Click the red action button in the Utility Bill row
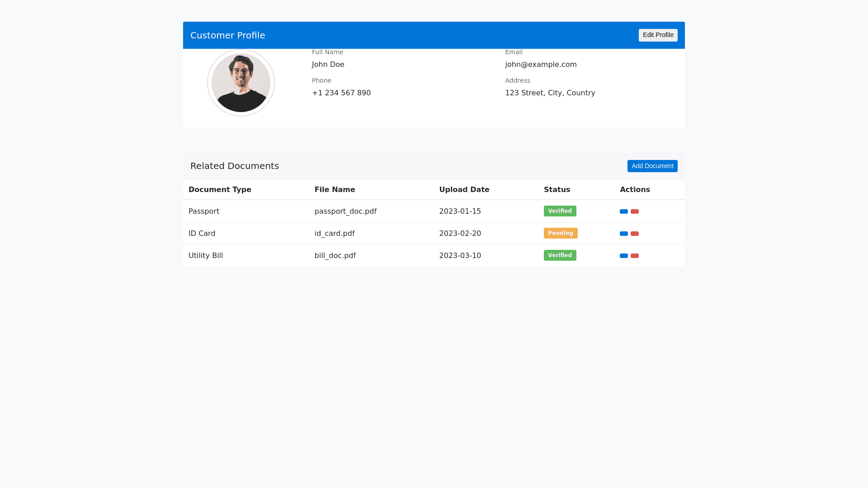Viewport: 868px width, 488px height. coord(634,256)
